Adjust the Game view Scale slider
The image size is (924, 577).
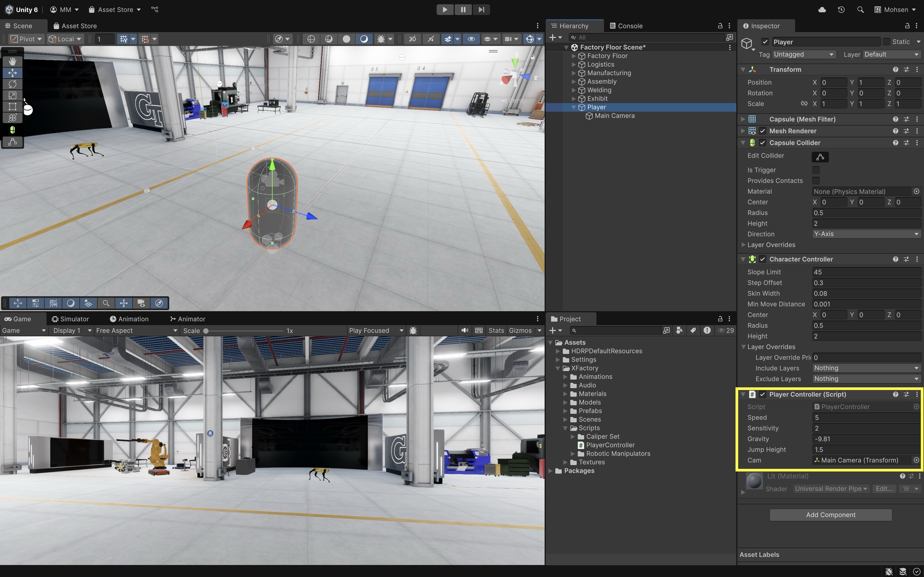(x=206, y=331)
